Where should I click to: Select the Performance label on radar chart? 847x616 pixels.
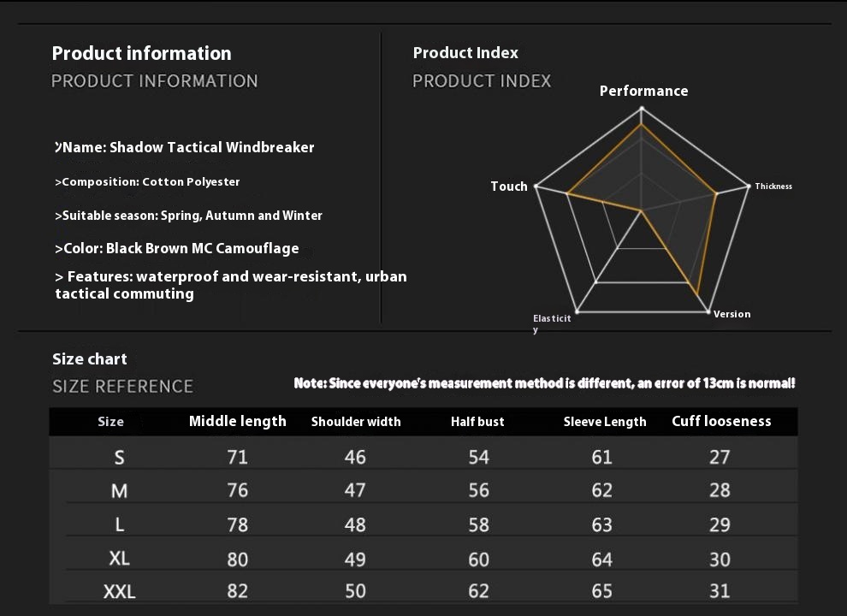(643, 91)
